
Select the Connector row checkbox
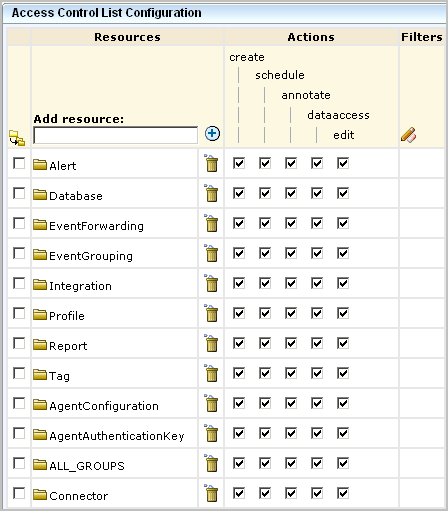pyautogui.click(x=19, y=493)
